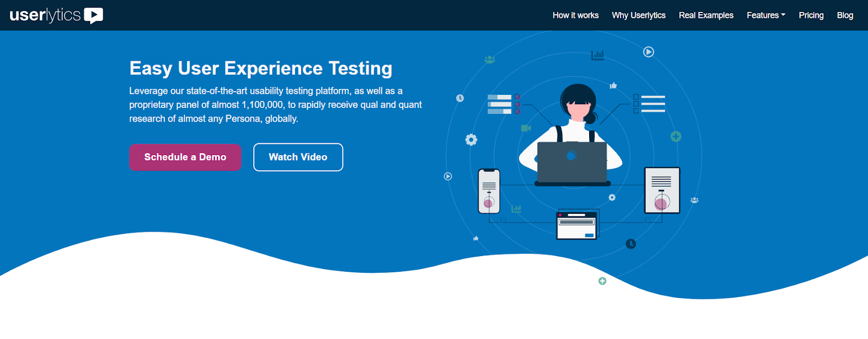Open the Why Userlytics page
This screenshot has height=339, width=868.
coord(639,15)
